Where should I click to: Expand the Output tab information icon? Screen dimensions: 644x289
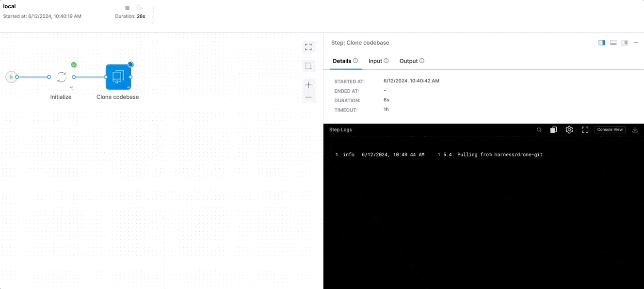click(421, 60)
